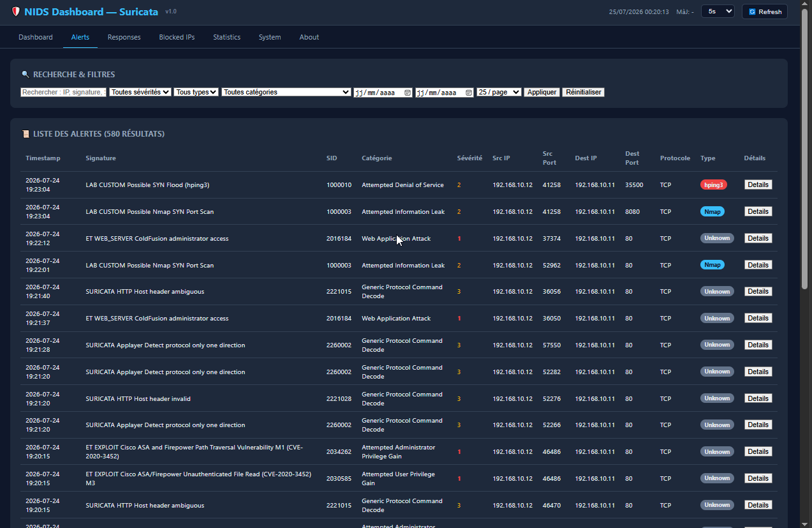
Task: Open Details for the Unauthenticated File Read alert
Action: (x=758, y=478)
